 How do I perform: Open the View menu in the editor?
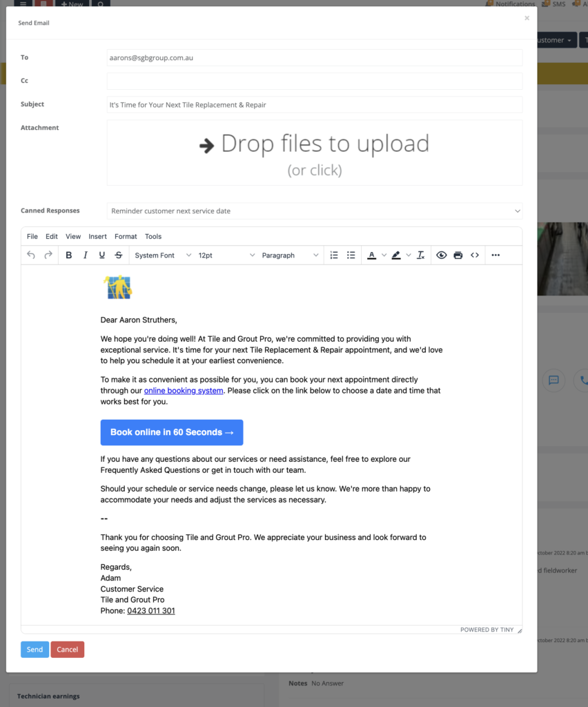(73, 236)
